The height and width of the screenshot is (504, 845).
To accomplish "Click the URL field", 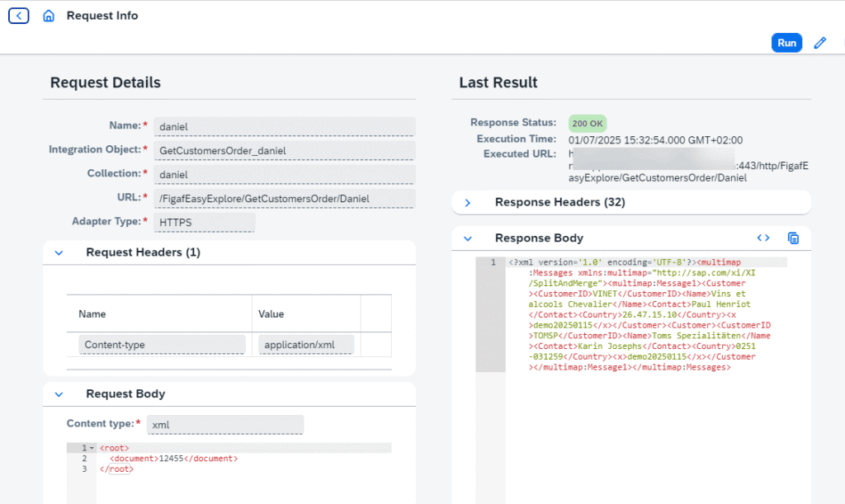I will pyautogui.click(x=285, y=199).
